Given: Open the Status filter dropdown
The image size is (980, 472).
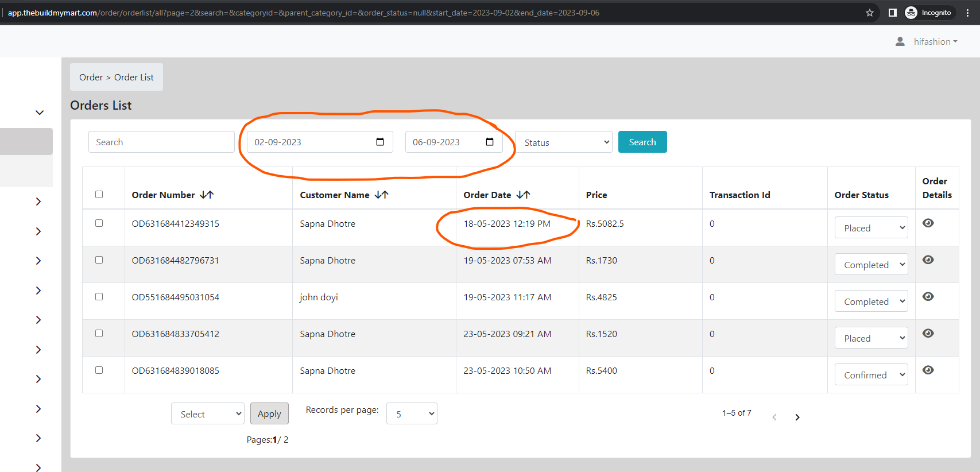Looking at the screenshot, I should [564, 142].
